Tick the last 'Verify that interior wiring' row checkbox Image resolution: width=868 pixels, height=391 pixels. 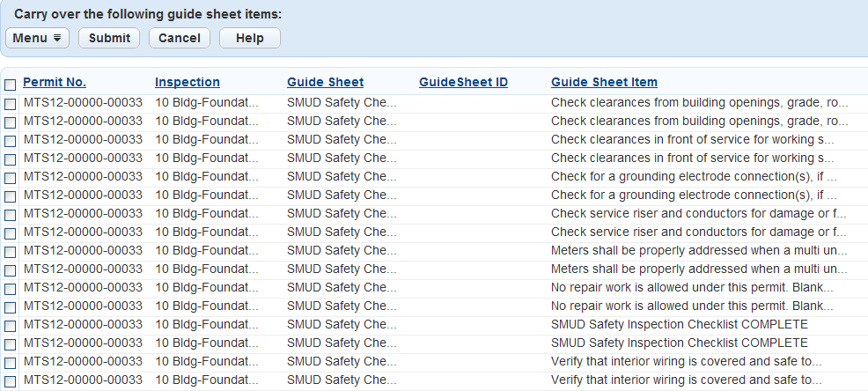click(x=11, y=381)
